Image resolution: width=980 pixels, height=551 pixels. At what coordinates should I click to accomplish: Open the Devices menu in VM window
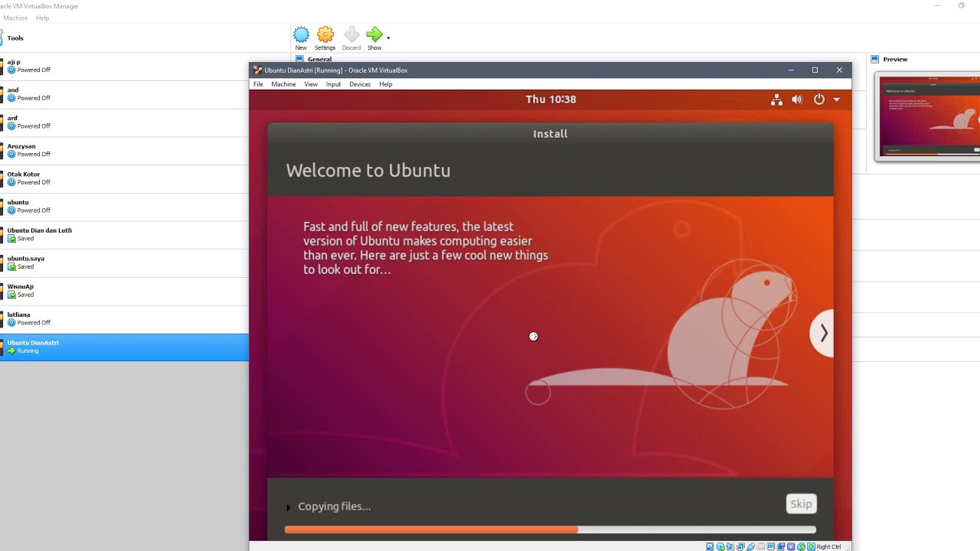[360, 84]
